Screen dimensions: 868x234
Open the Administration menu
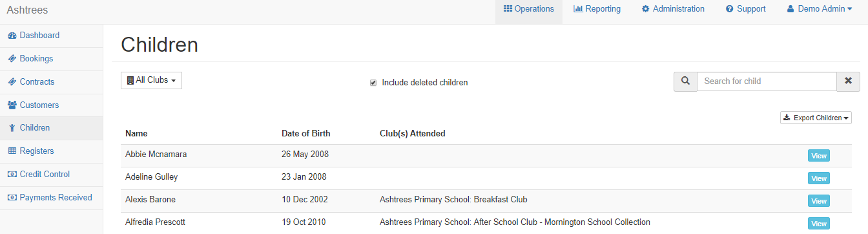673,9
